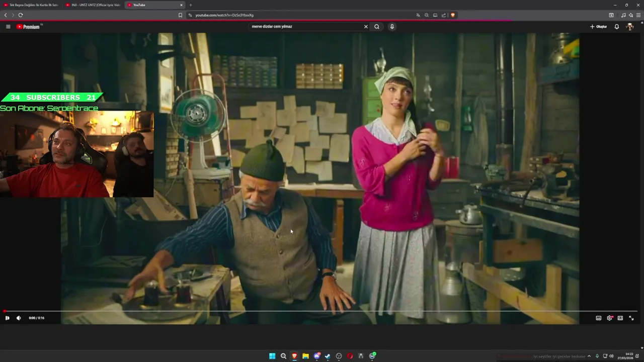Screen dimensions: 644x362
Task: Bookmark this page icon
Action: (x=180, y=15)
